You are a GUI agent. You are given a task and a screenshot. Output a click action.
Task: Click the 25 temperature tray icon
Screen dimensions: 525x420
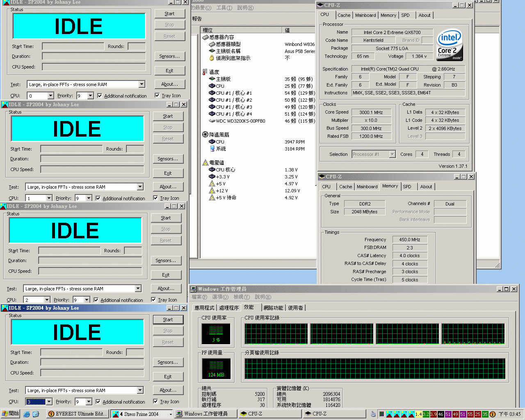[477, 414]
